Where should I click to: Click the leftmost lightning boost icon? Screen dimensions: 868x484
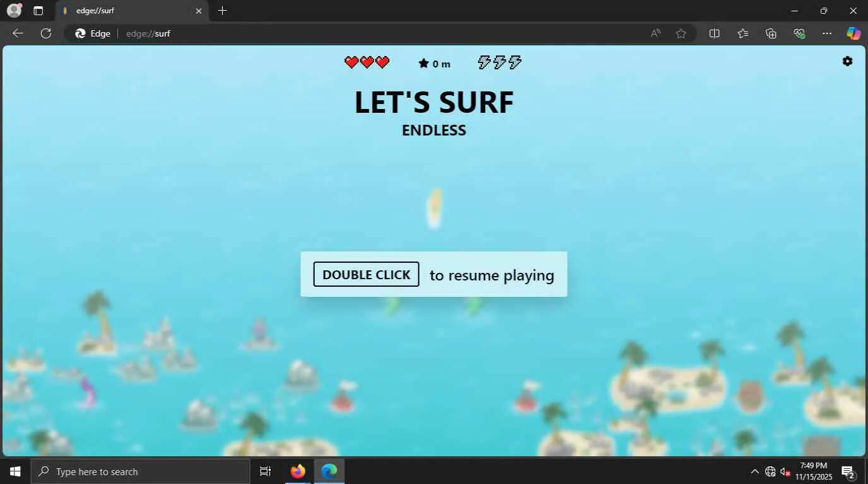pos(484,62)
